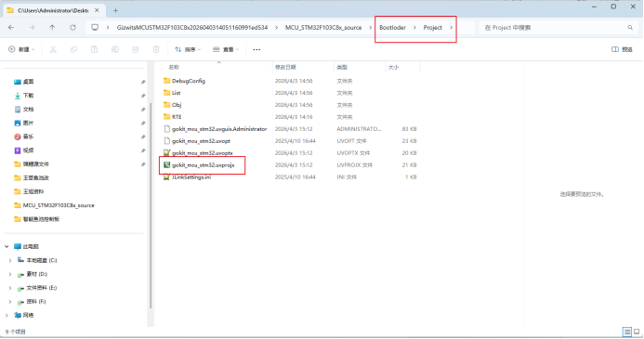644x339 pixels.
Task: Expand the (E:) drive node
Action: (x=10, y=288)
